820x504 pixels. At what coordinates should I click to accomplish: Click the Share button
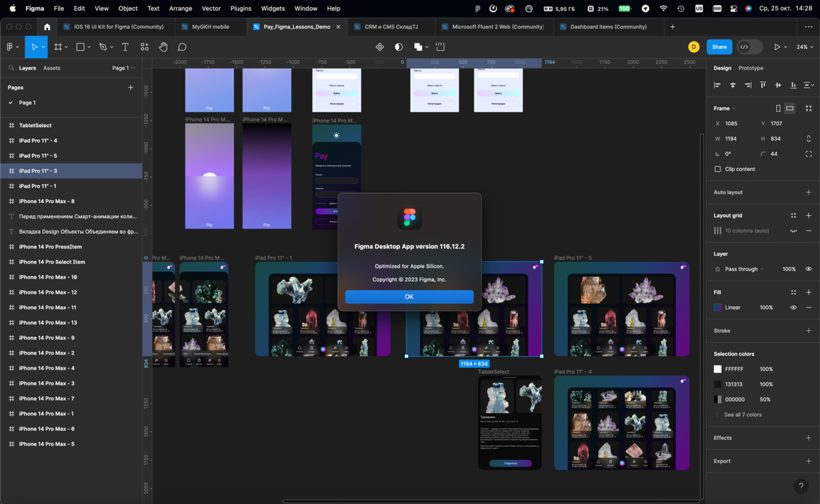(719, 47)
